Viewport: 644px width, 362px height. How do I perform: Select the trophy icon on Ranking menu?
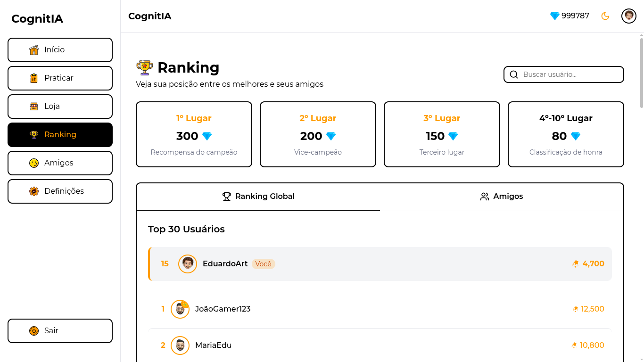coord(33,134)
